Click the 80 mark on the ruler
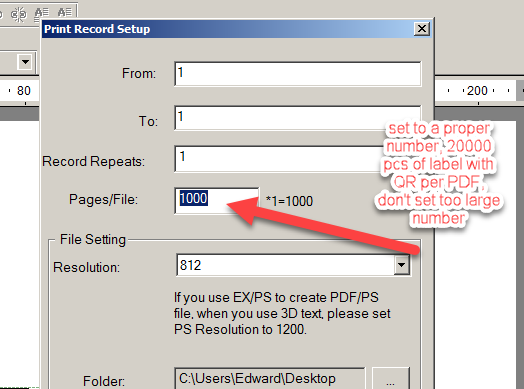The width and height of the screenshot is (524, 389). (x=24, y=91)
